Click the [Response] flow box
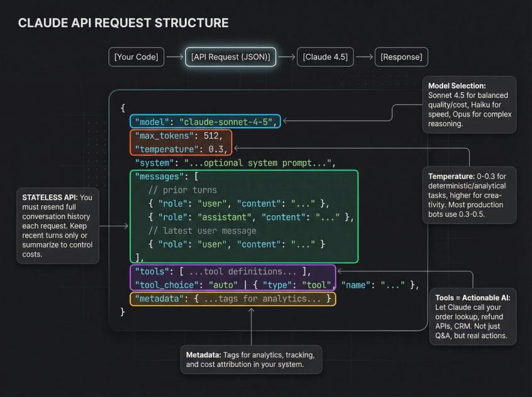532x397 pixels. point(401,57)
